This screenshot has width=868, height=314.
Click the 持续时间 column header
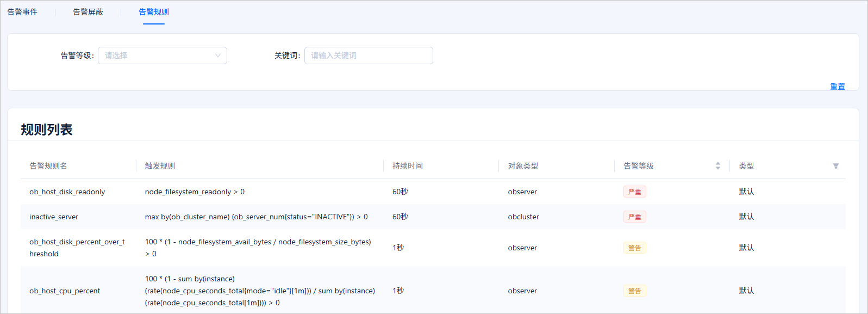point(407,166)
